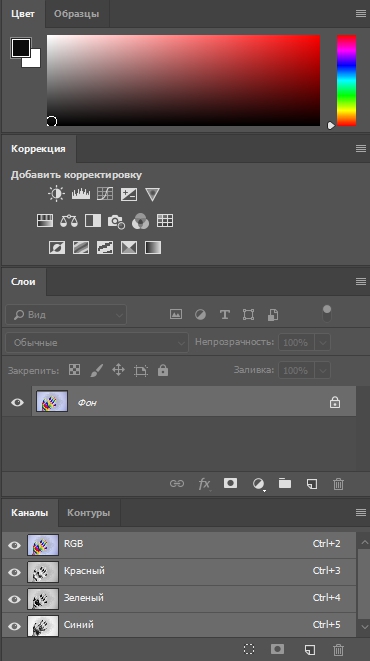The image size is (370, 661).
Task: Toggle visibility of RGB channel
Action: click(x=14, y=545)
